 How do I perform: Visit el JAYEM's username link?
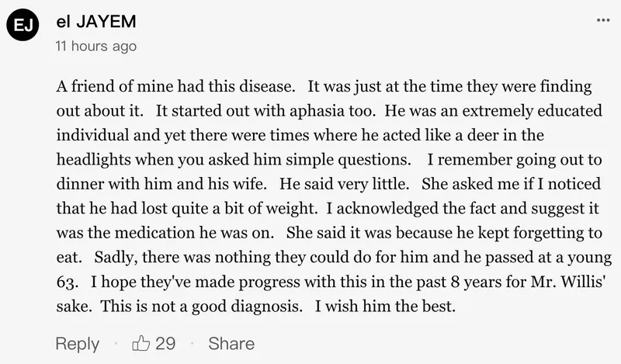point(96,22)
